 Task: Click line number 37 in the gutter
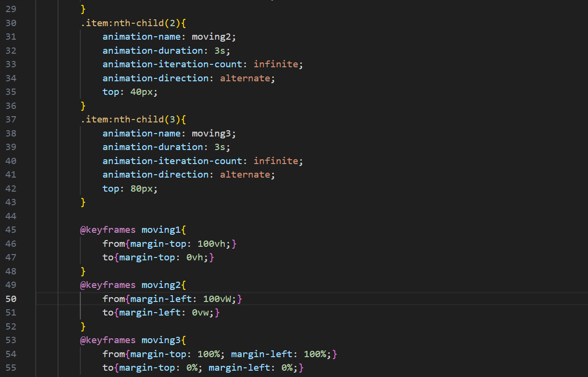11,120
